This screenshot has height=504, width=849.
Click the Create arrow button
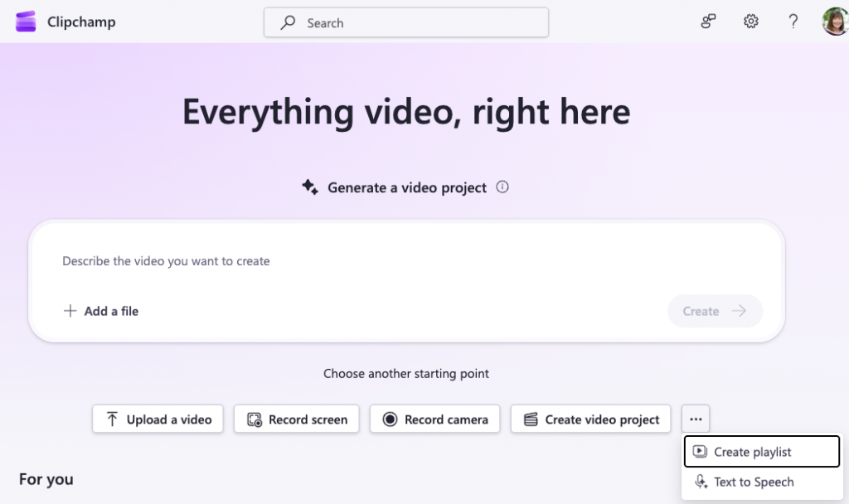coord(715,311)
